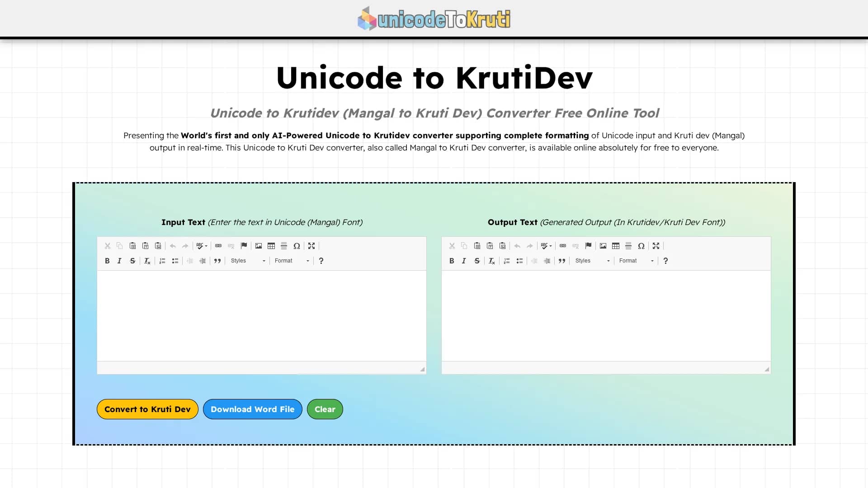Open the Format dropdown in Input editor
The image size is (868, 488).
(292, 261)
